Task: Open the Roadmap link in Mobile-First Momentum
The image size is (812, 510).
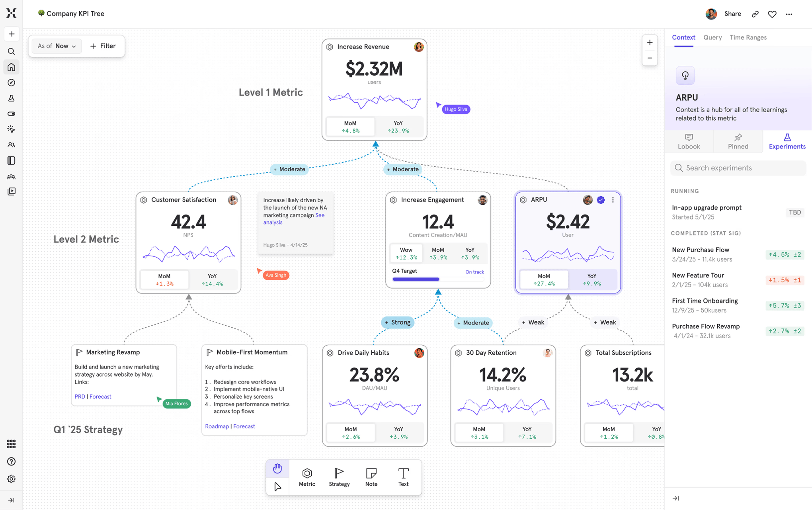Action: [217, 426]
